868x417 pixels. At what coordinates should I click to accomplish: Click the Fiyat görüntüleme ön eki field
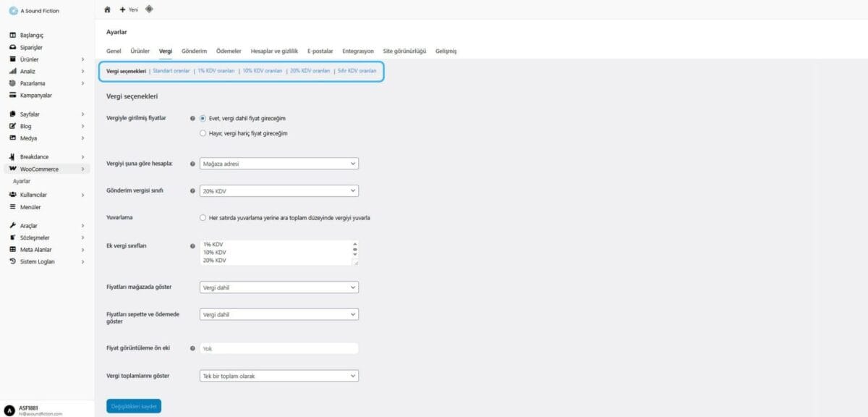pos(278,348)
